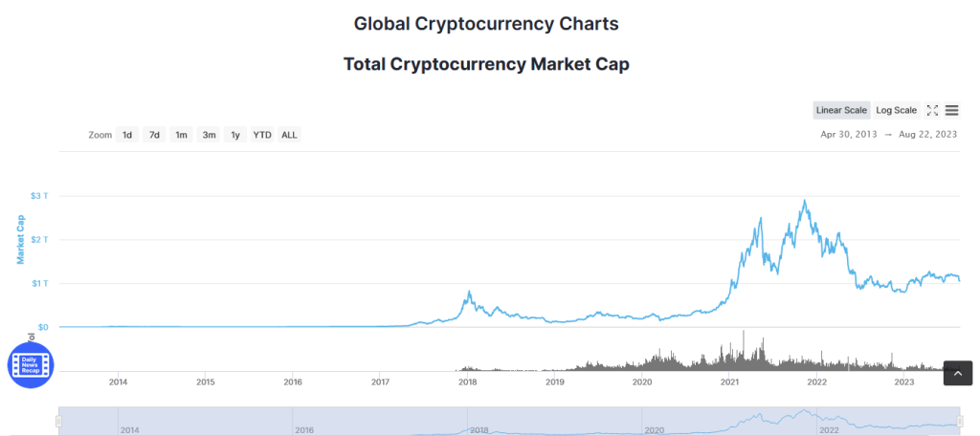The image size is (980, 436).
Task: Switch chart to Linear Scale
Action: 841,111
